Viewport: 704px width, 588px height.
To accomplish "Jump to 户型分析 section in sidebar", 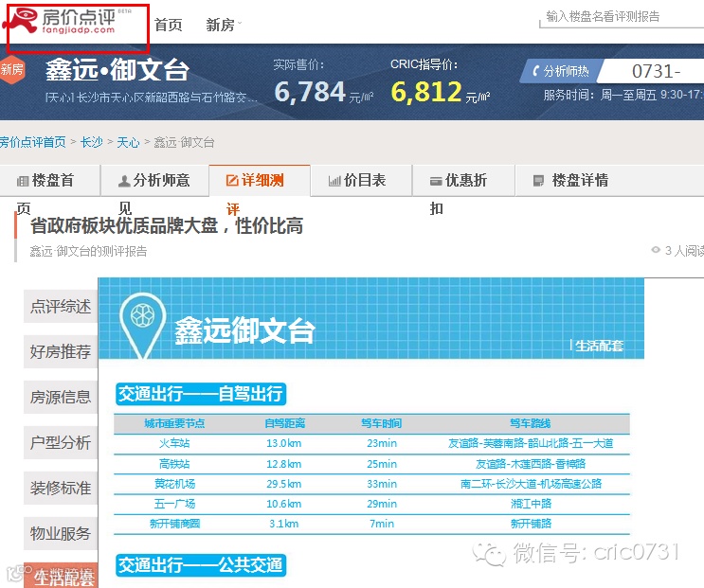I will pyautogui.click(x=61, y=443).
